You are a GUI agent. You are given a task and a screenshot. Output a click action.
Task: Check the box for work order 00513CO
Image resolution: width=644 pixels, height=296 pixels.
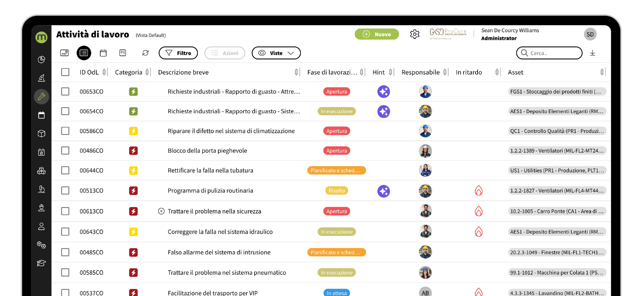coord(65,191)
